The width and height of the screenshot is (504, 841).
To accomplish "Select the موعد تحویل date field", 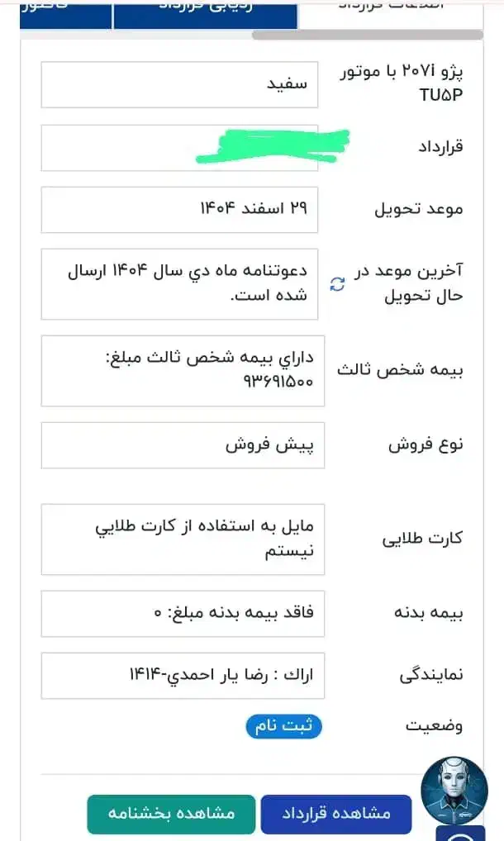I will (x=178, y=209).
